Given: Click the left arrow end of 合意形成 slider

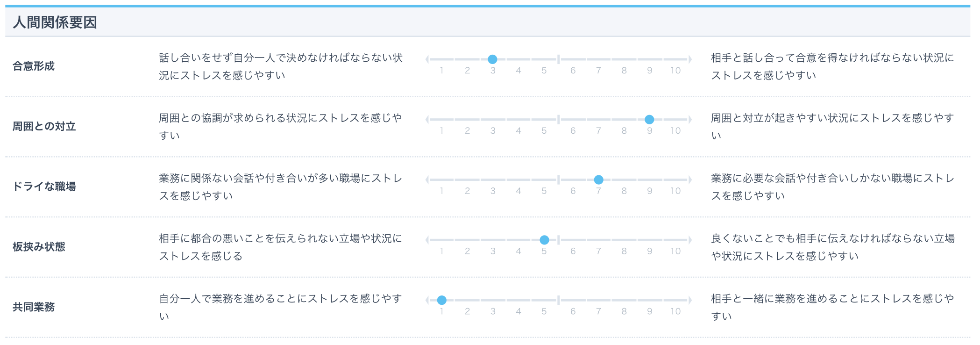Looking at the screenshot, I should [427, 59].
